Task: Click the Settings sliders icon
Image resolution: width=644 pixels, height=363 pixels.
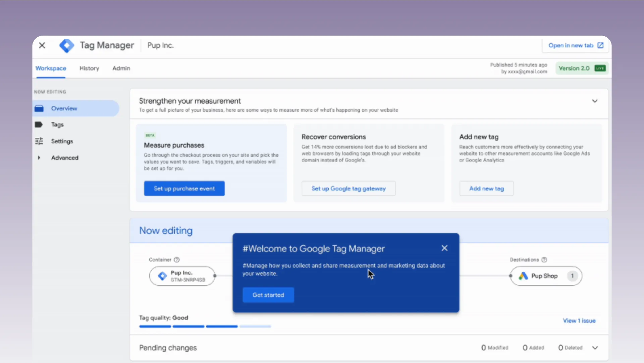Action: click(39, 141)
